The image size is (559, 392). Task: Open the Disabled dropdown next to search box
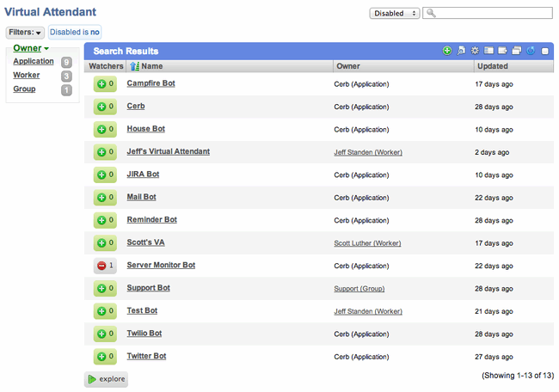(x=394, y=14)
